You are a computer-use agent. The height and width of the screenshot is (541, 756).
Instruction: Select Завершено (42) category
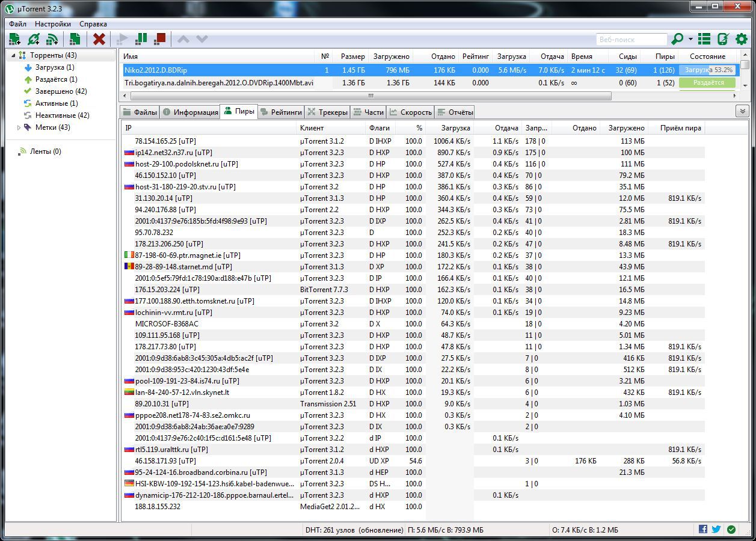click(61, 91)
